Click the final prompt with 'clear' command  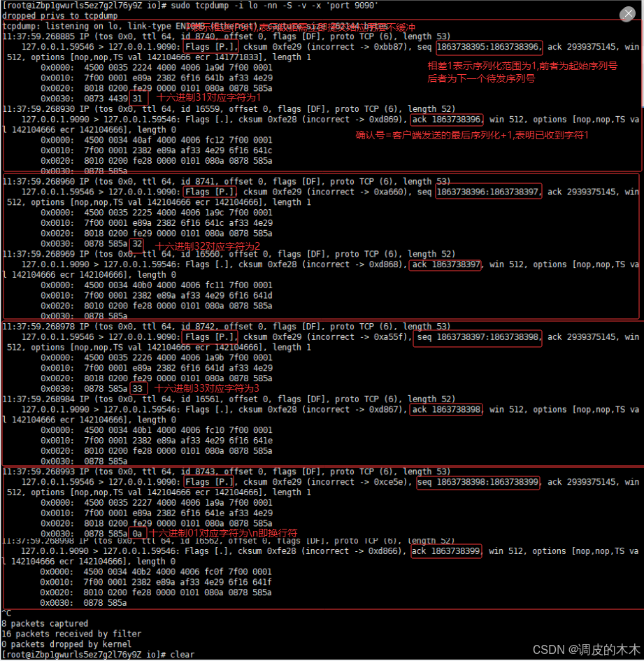(98, 655)
